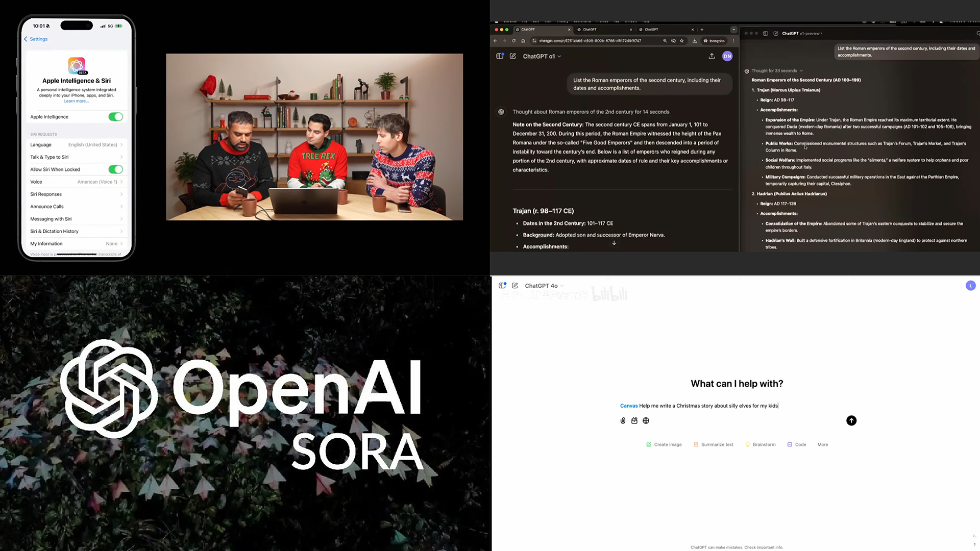Click the chatgpt.com address bar URL

pyautogui.click(x=590, y=41)
